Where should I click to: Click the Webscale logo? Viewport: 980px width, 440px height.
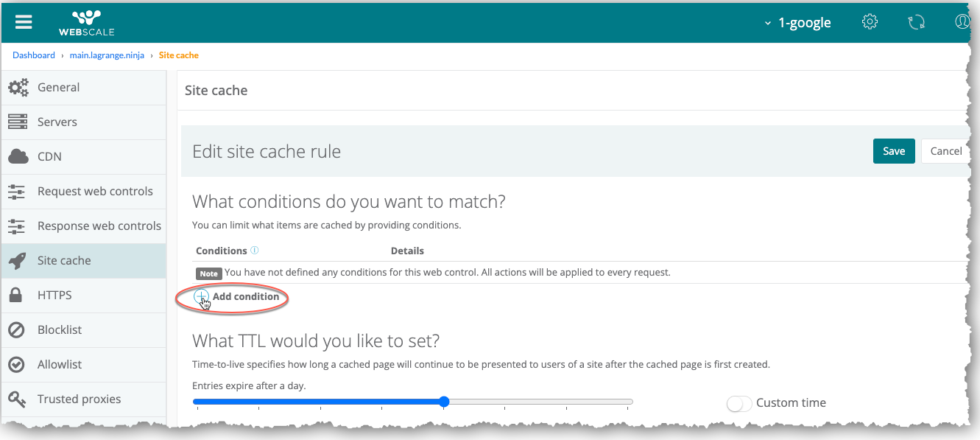[x=87, y=22]
